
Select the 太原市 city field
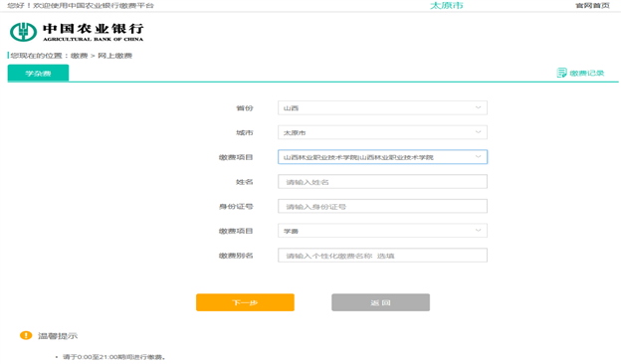click(382, 132)
